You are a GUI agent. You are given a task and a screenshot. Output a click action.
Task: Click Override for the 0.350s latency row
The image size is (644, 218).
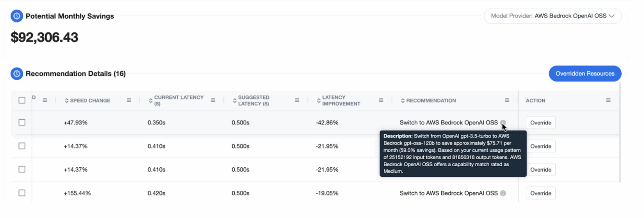541,123
